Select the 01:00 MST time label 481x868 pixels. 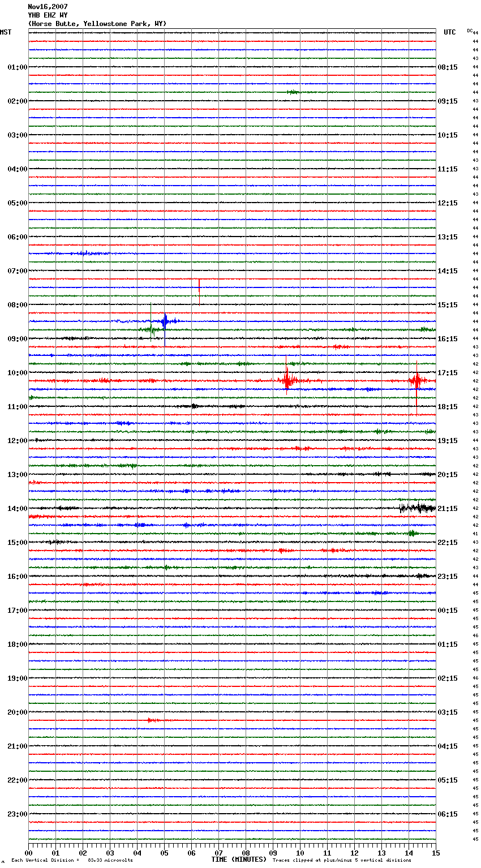pyautogui.click(x=18, y=67)
